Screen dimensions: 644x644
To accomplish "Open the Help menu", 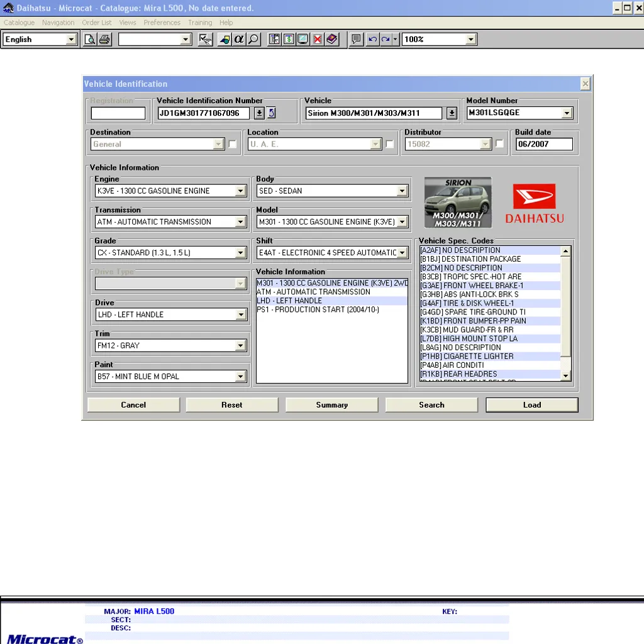I will (x=226, y=23).
